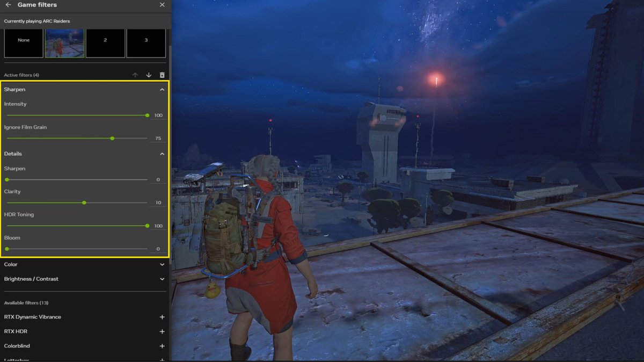Close the Game filters panel
The height and width of the screenshot is (362, 644).
[162, 5]
